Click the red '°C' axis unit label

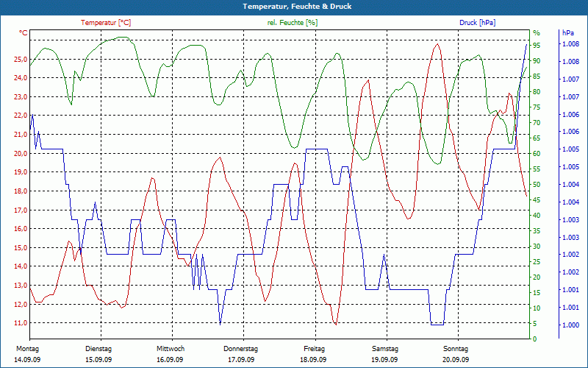(24, 33)
